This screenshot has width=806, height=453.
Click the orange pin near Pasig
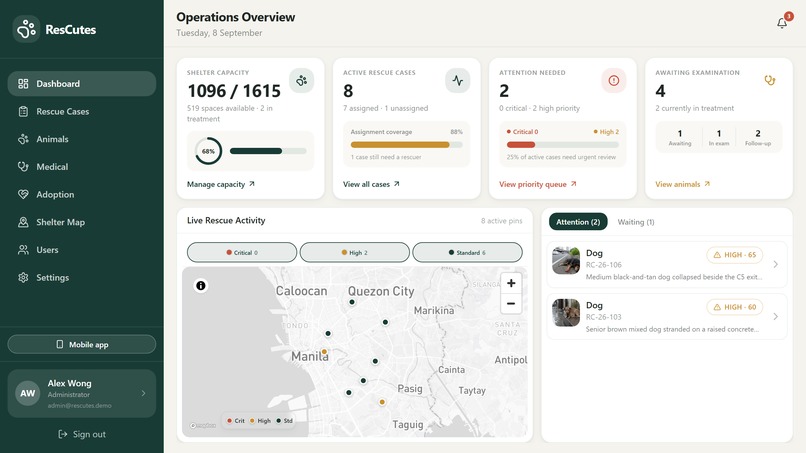coord(382,402)
